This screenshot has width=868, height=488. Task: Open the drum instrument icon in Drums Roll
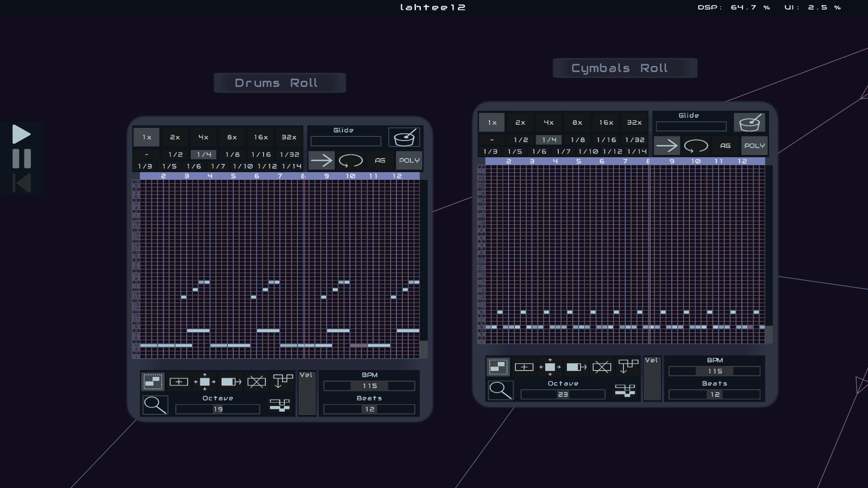[x=404, y=137]
